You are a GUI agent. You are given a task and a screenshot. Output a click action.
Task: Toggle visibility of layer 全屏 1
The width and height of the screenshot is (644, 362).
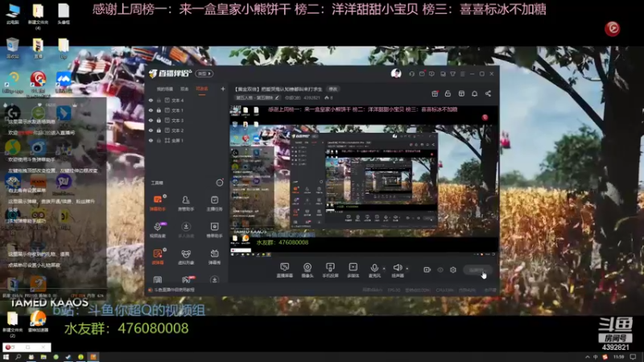coord(151,140)
